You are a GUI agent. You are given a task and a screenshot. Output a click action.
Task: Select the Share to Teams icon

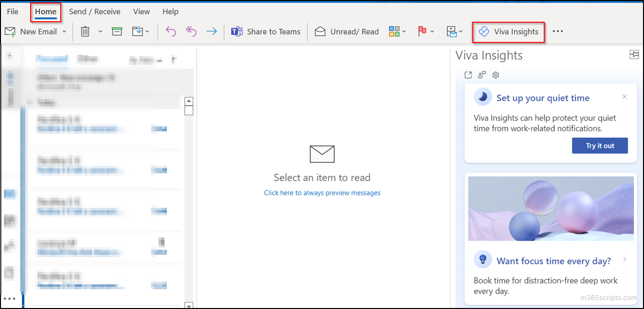pos(237,31)
